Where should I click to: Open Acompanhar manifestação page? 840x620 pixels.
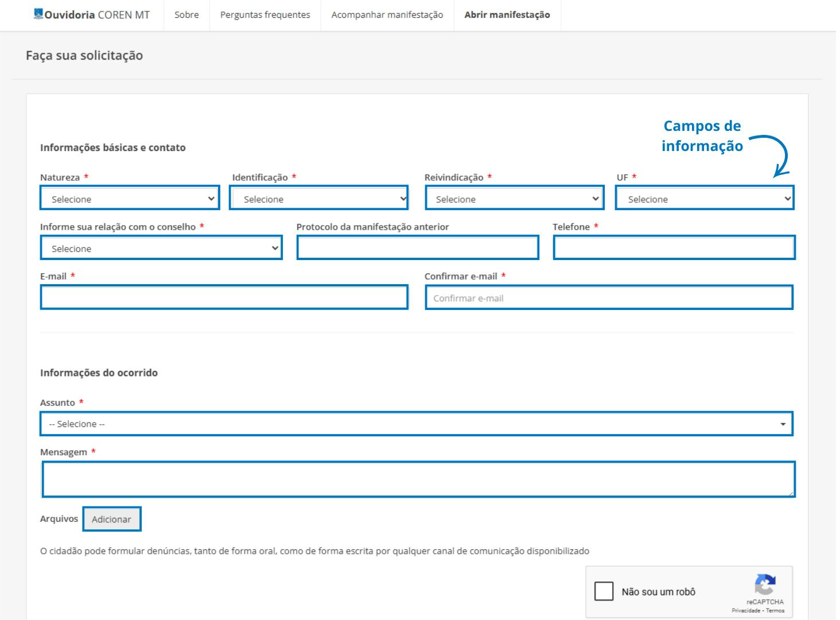point(387,15)
